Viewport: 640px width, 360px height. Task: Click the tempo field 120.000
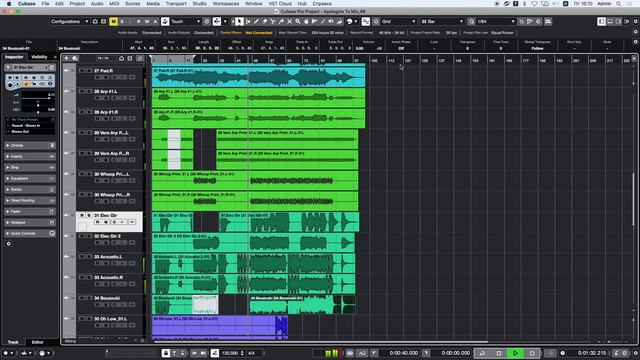click(x=230, y=353)
